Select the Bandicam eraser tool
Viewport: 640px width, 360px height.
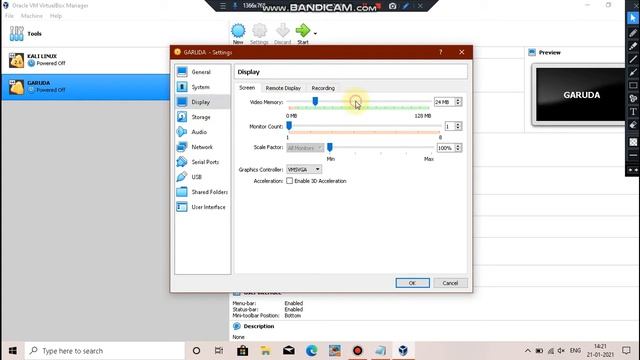(x=633, y=125)
